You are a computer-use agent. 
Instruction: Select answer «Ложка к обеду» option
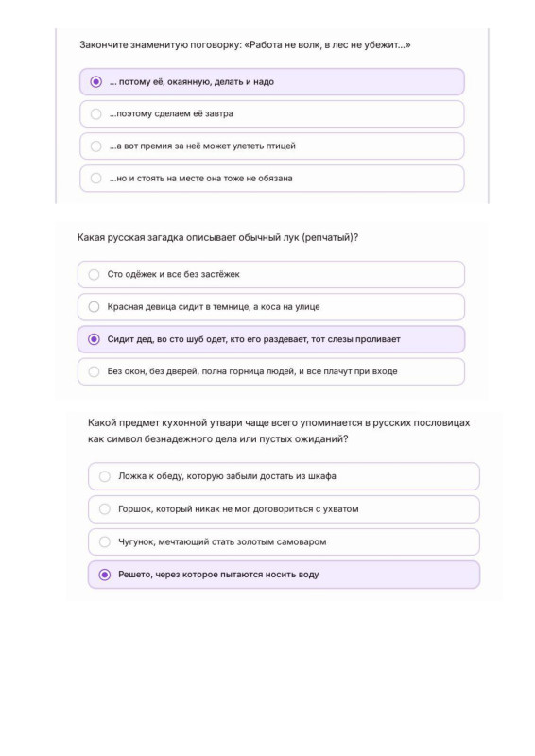click(284, 476)
